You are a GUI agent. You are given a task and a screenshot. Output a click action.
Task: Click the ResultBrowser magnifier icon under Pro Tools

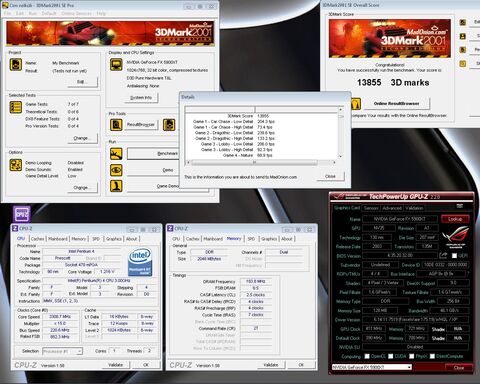pos(116,125)
